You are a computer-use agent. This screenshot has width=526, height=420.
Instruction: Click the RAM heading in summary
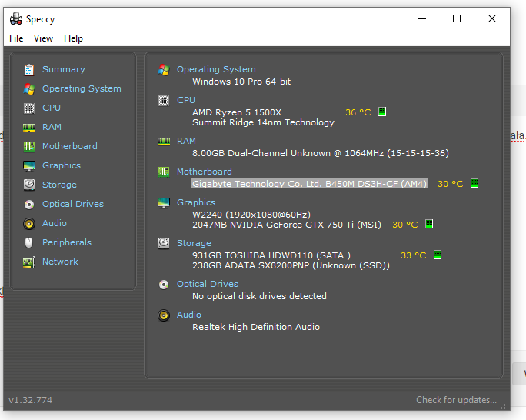[x=186, y=141]
